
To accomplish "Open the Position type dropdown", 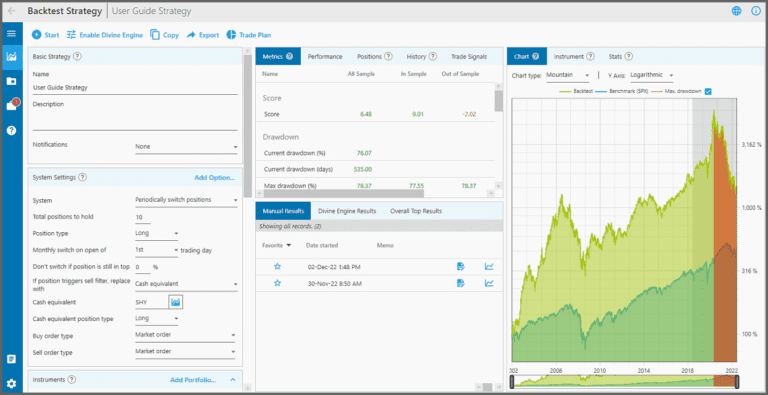I will coord(157,233).
